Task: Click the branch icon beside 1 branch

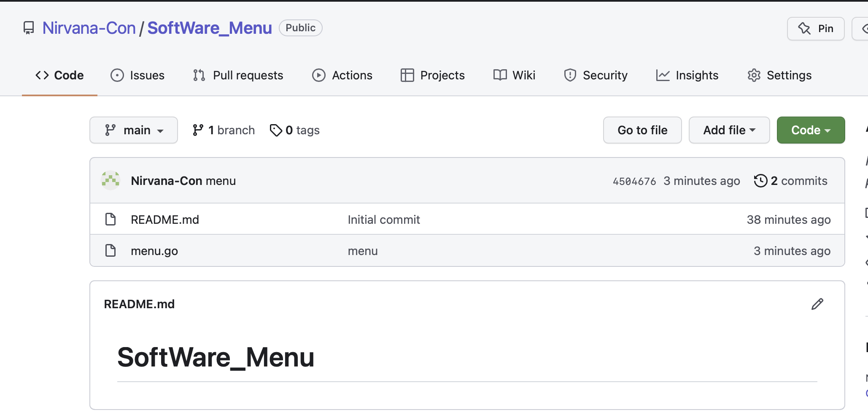Action: coord(198,130)
